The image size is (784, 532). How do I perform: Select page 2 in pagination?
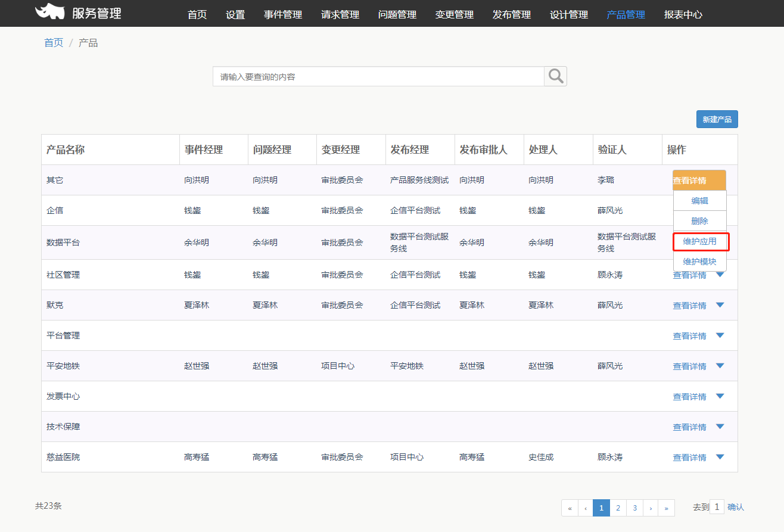[x=618, y=508]
